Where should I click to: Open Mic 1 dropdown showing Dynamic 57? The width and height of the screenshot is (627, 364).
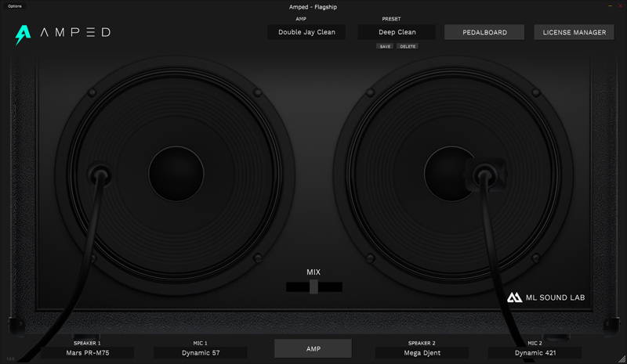[x=201, y=353]
